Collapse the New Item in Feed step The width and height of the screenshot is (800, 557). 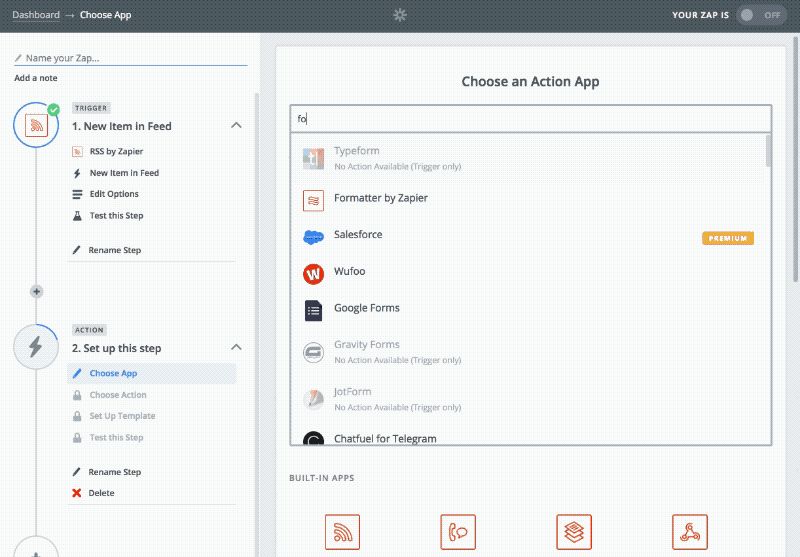coord(236,126)
